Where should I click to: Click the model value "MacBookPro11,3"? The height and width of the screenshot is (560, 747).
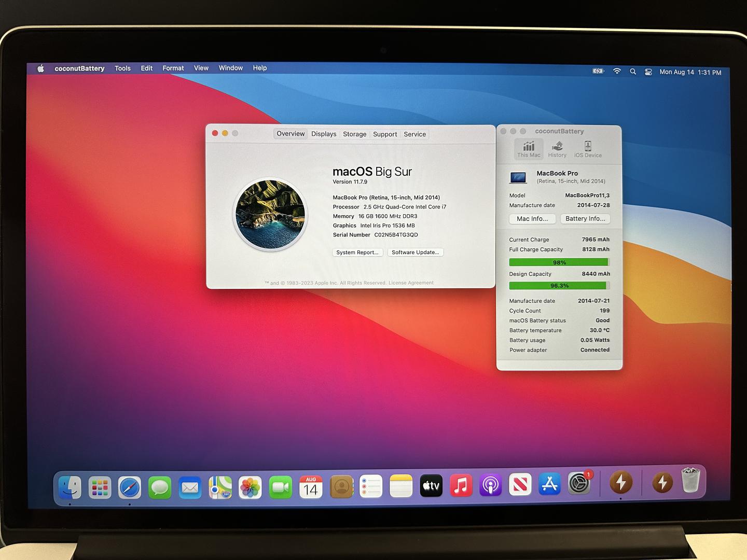[x=587, y=195]
